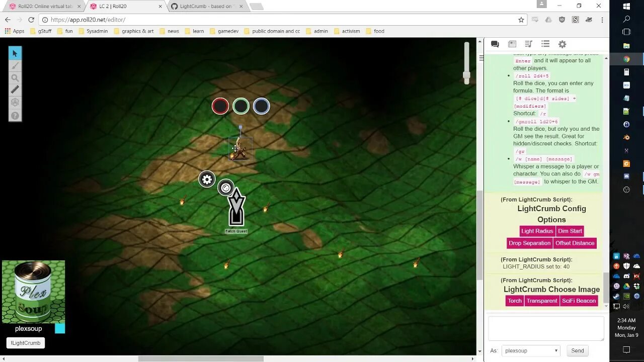The image size is (644, 362).
Task: Select the Ruler measure tool
Action: (x=15, y=90)
